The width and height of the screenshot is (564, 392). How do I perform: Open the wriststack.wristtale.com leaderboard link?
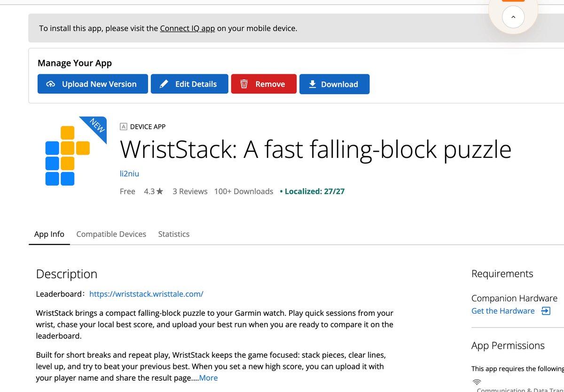tap(146, 294)
